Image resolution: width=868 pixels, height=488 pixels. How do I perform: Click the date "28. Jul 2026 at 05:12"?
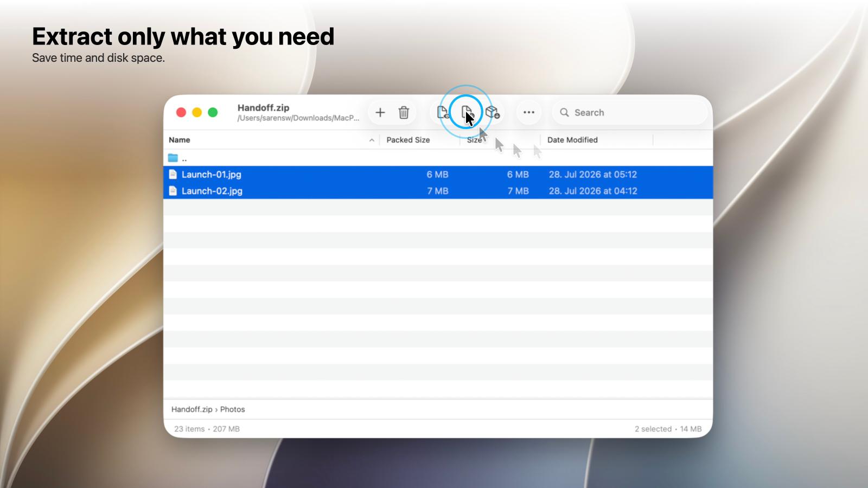tap(593, 175)
